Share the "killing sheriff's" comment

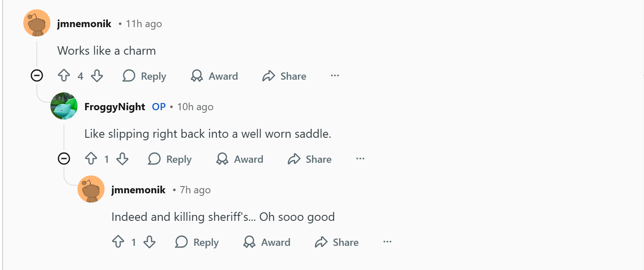337,242
